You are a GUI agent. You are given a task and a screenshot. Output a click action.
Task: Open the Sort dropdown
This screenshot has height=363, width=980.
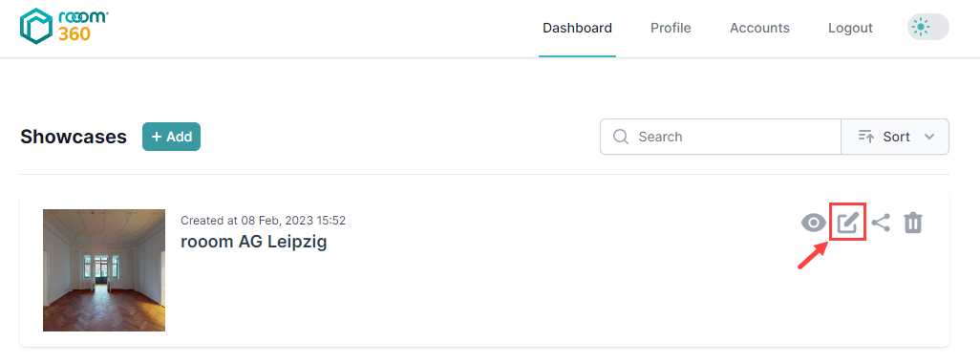[895, 137]
